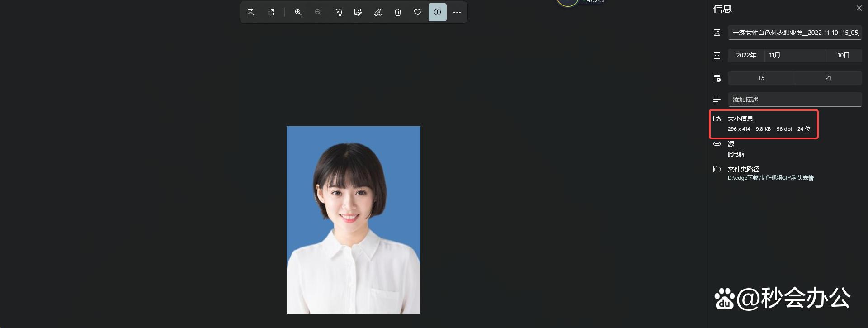868x328 pixels.
Task: Select the 10日 day field
Action: (x=844, y=55)
